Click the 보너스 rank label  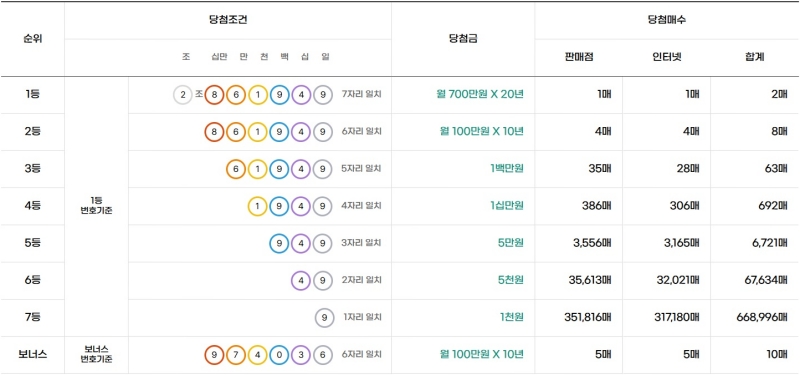click(32, 355)
